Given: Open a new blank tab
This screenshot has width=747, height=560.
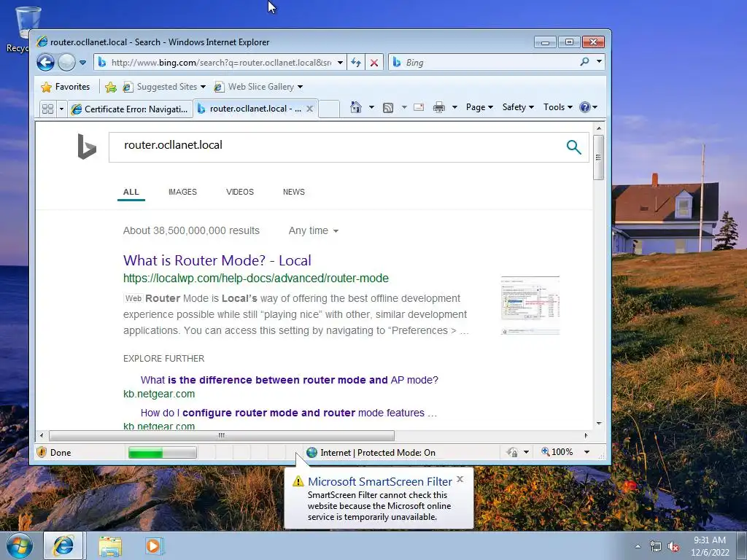Looking at the screenshot, I should [x=329, y=109].
